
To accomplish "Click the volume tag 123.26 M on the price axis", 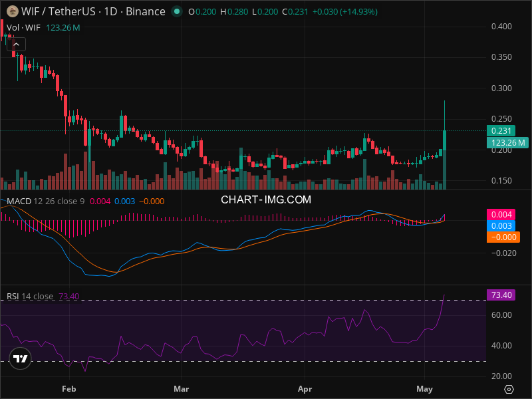I will pos(507,142).
